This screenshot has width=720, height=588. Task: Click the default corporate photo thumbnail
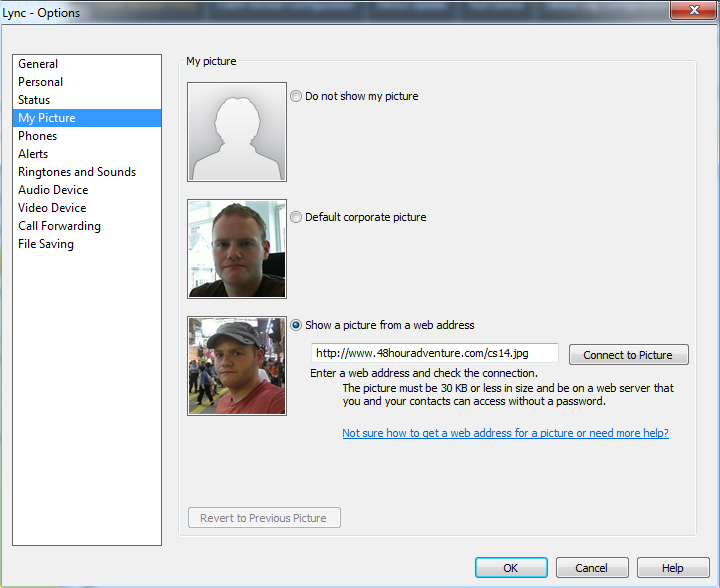tap(237, 249)
